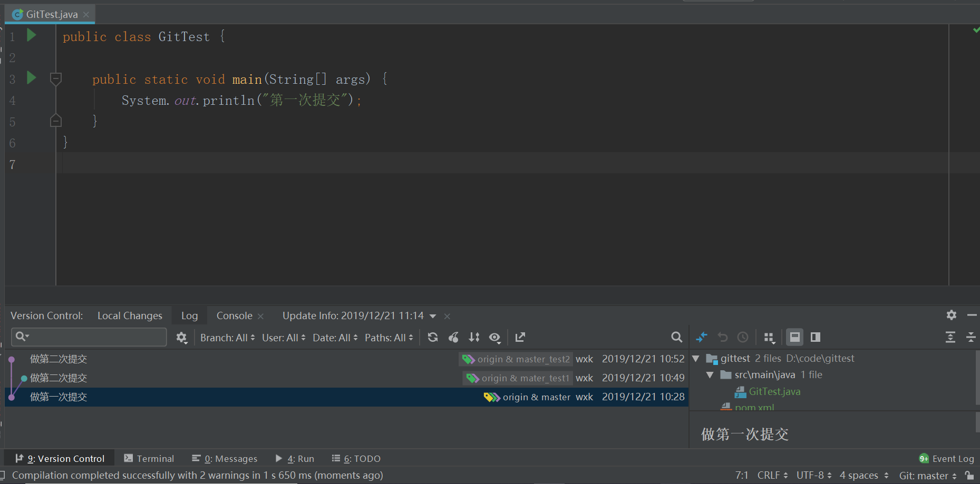Toggle Preview Diff pane button
Image resolution: width=980 pixels, height=484 pixels.
click(816, 337)
